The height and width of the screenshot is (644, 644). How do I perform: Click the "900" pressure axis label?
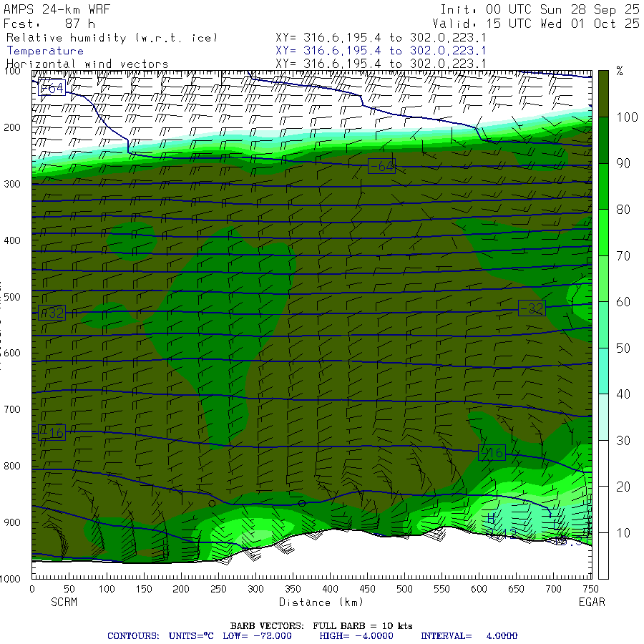click(x=12, y=522)
